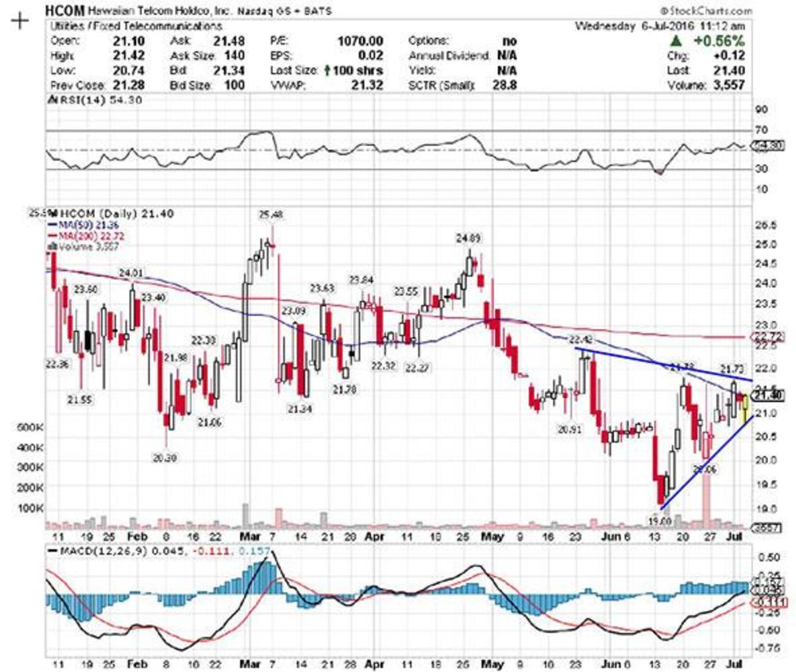The width and height of the screenshot is (796, 672).
Task: Click the 23.84 price label near April
Action: 362,281
